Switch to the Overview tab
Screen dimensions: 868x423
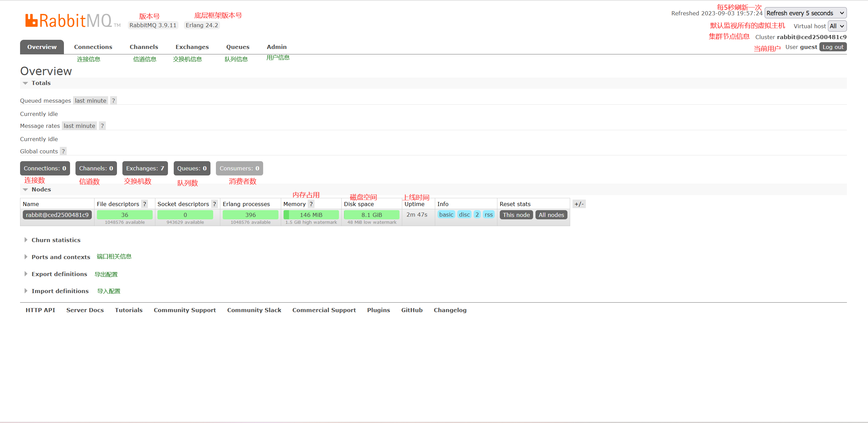click(42, 47)
